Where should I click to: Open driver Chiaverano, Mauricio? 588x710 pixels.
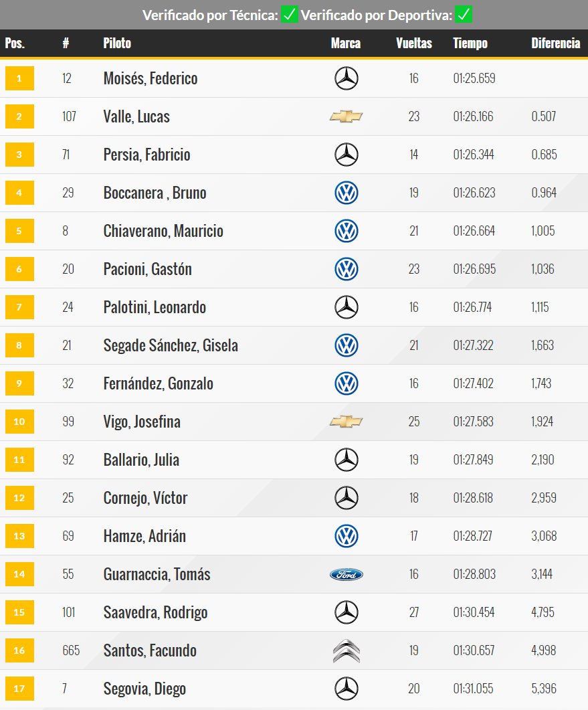pyautogui.click(x=163, y=231)
